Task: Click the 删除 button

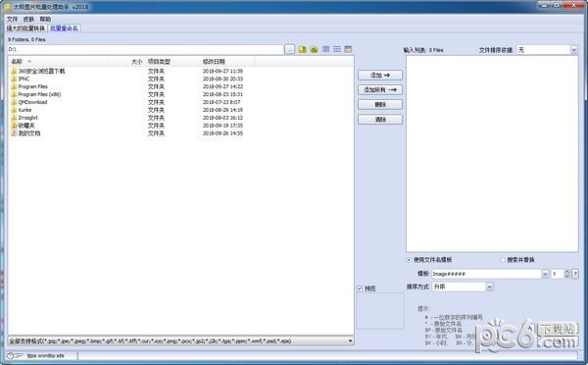Action: coord(380,104)
